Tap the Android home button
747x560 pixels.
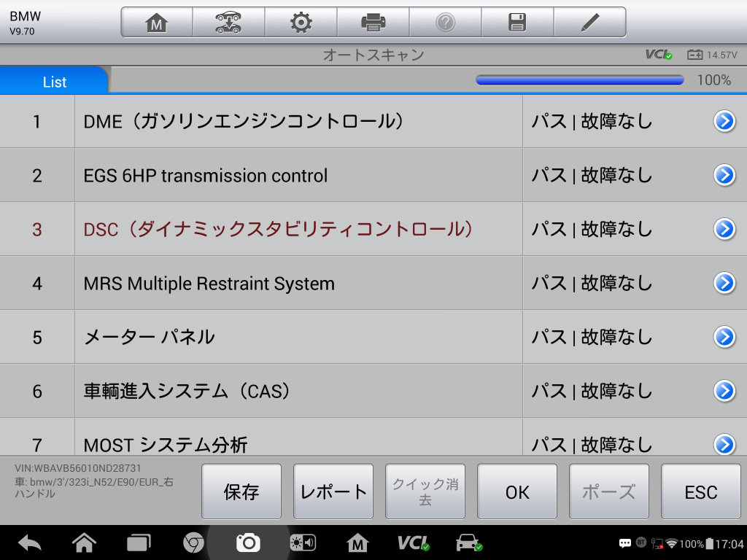click(x=84, y=542)
